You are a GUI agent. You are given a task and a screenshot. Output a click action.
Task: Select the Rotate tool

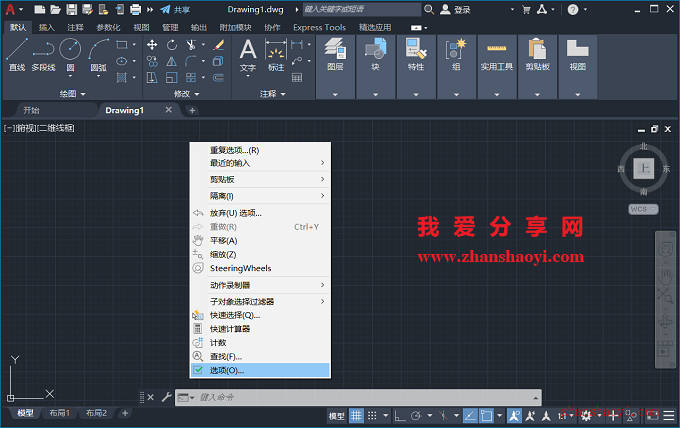pyautogui.click(x=172, y=45)
